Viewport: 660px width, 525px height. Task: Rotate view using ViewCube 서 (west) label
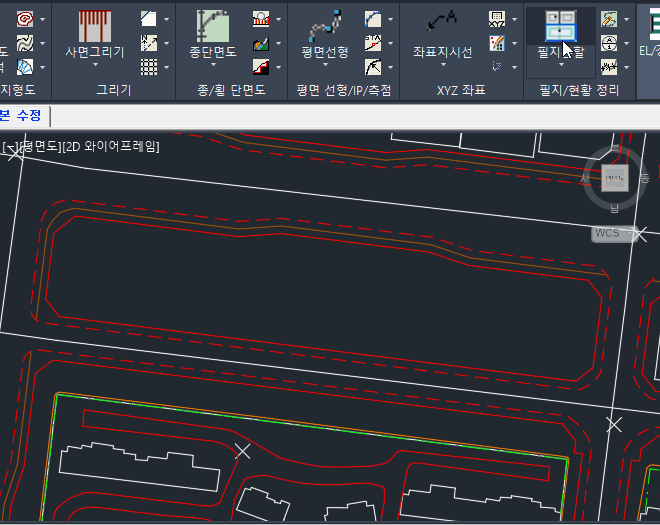[x=584, y=179]
